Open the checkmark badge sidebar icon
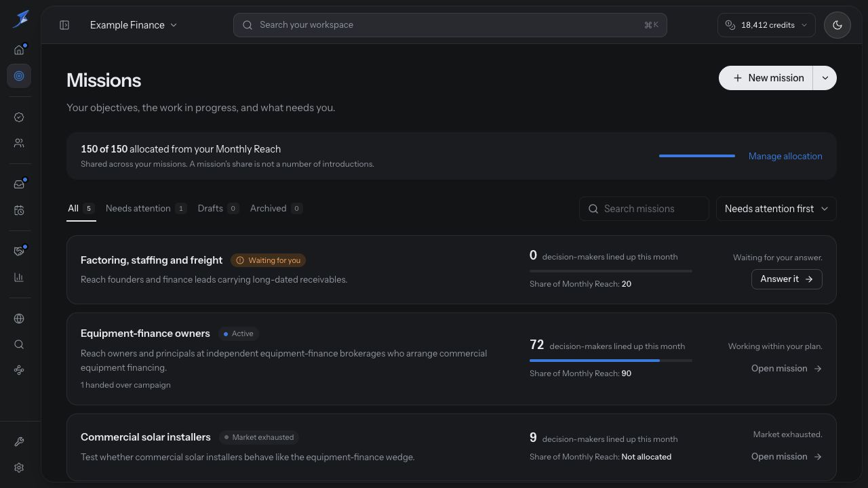Image resolution: width=868 pixels, height=488 pixels. click(x=19, y=117)
